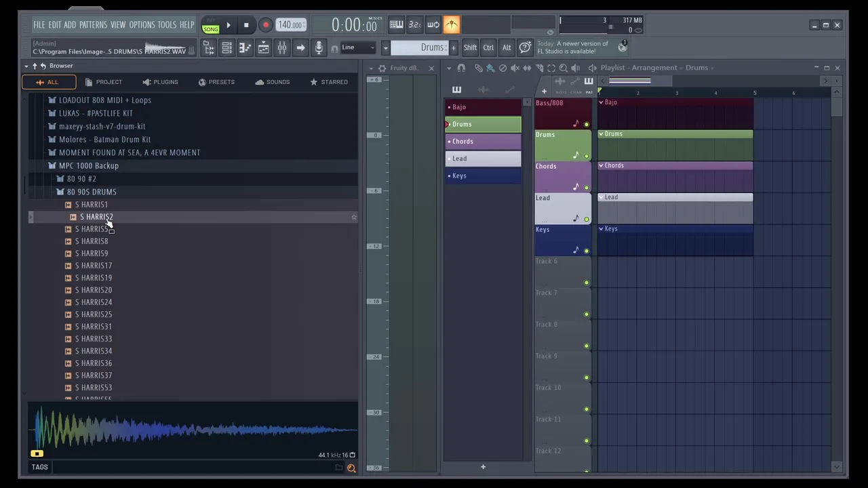Select the Playback tool in Playlist

point(575,68)
